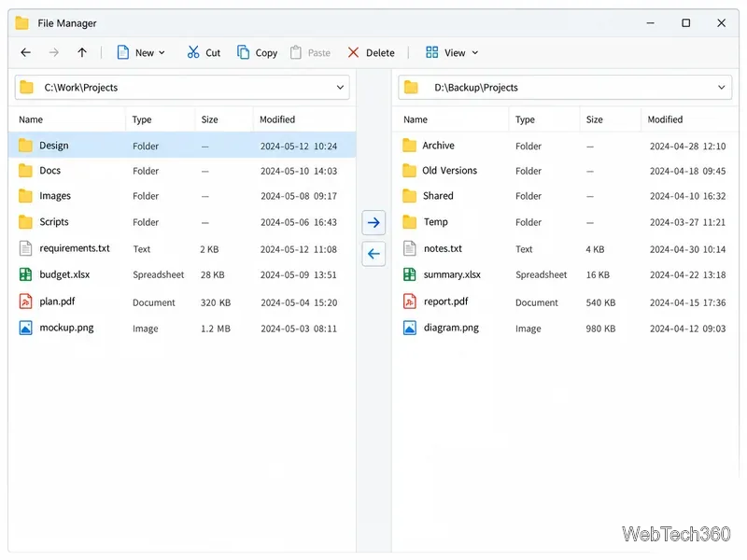Go forward with the right arrow
This screenshot has height=560, width=747.
pyautogui.click(x=54, y=52)
